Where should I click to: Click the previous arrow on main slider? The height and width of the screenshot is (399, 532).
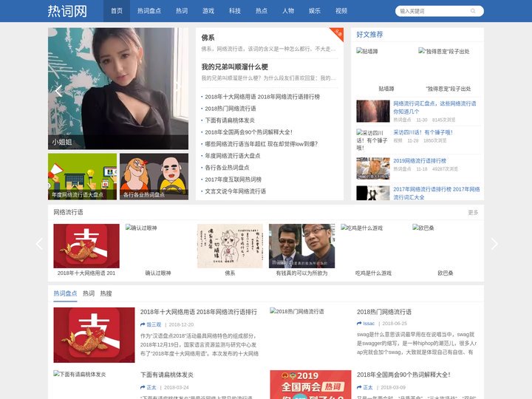(58, 91)
